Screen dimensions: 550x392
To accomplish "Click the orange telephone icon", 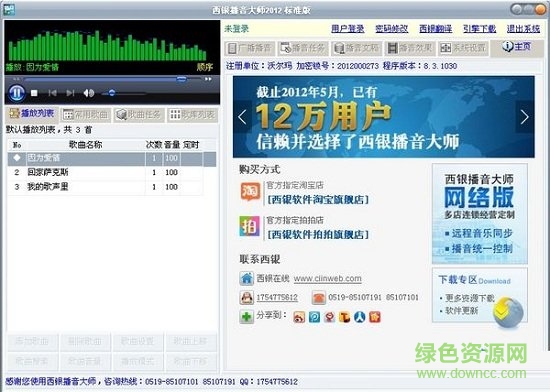I will pos(318,298).
